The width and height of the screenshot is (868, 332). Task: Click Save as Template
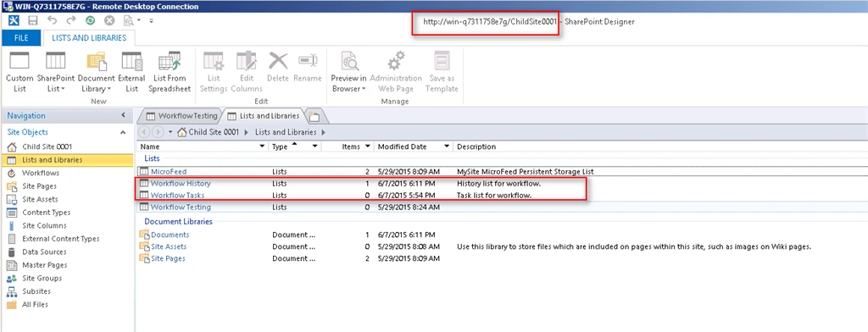(x=442, y=72)
